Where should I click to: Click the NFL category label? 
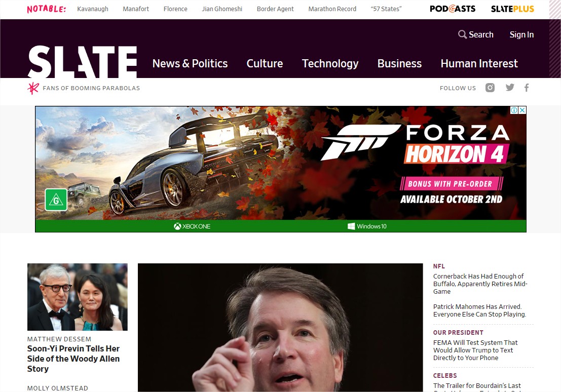tap(439, 266)
